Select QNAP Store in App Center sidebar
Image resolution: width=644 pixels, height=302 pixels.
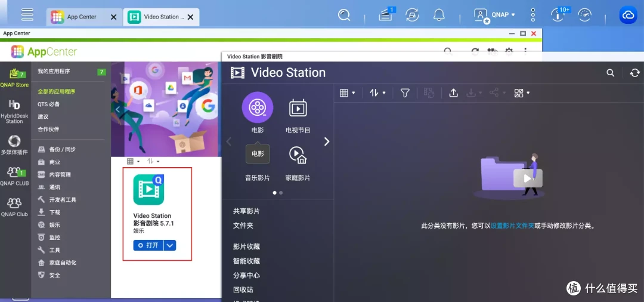(x=14, y=78)
